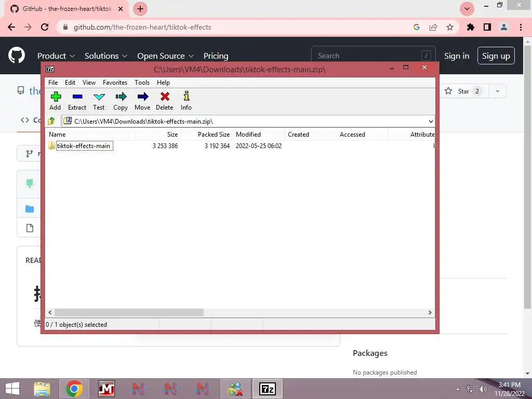
Task: Select the Copy tool in 7-Zip
Action: (121, 101)
